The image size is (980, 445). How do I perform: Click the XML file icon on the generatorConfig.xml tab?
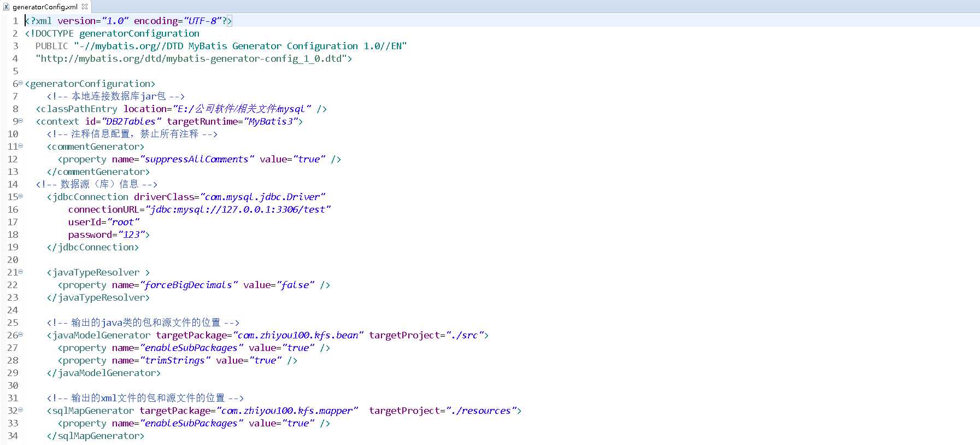tap(6, 7)
